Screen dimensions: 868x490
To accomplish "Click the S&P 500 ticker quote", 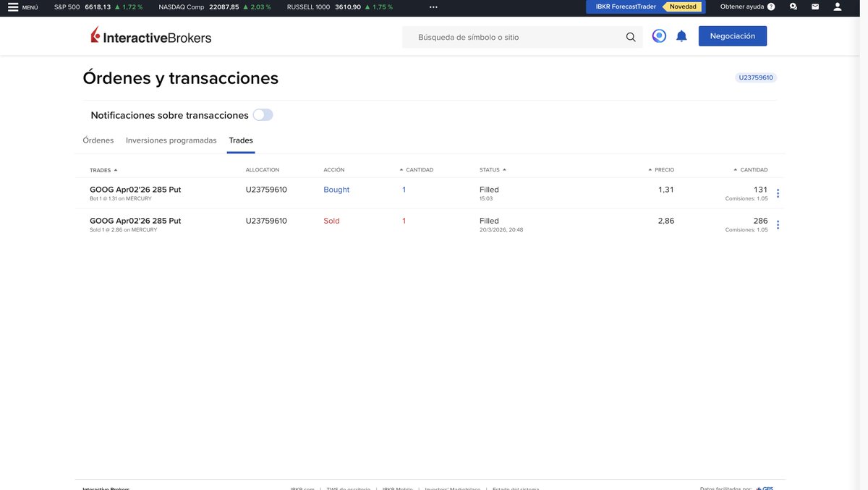I will click(98, 7).
